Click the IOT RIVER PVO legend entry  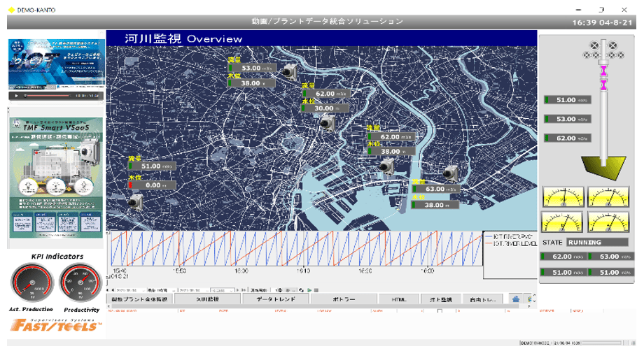click(510, 236)
